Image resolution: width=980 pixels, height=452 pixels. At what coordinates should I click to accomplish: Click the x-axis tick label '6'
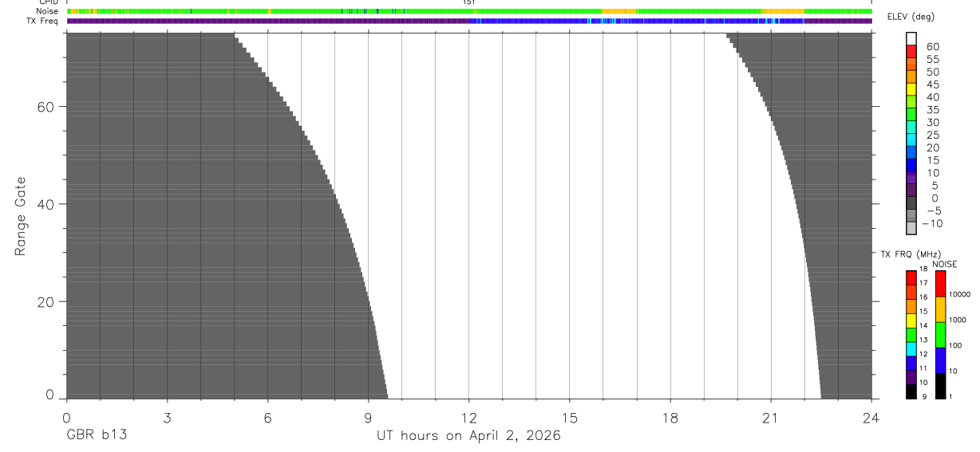tap(267, 418)
